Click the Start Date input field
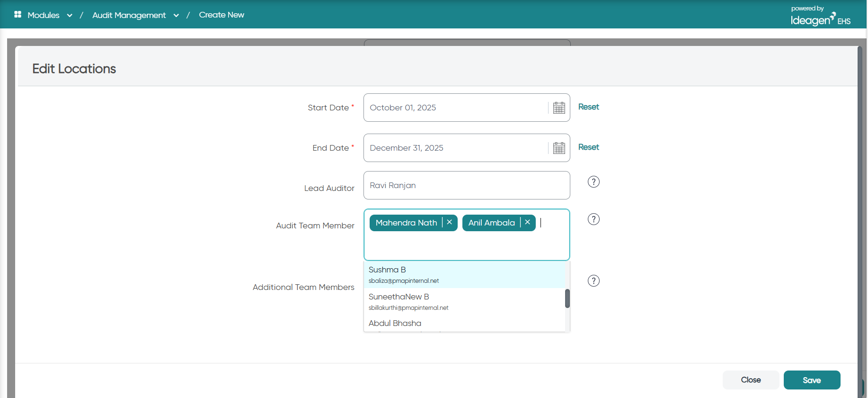The image size is (868, 398). 467,108
